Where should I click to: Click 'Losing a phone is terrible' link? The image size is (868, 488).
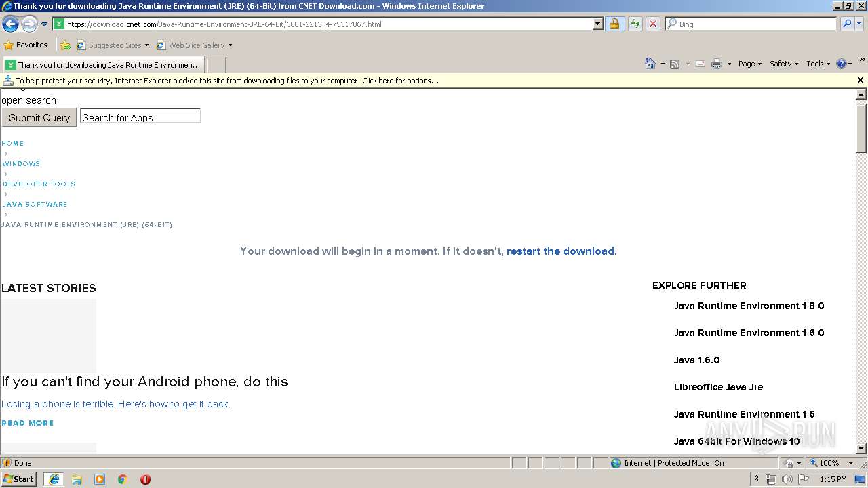point(116,404)
